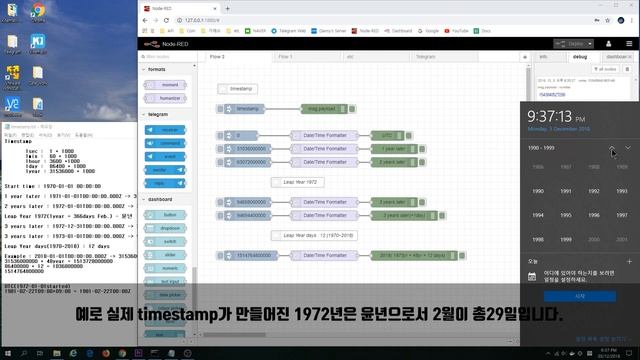Open the debug all nodes filter
The image size is (640, 360).
click(605, 69)
